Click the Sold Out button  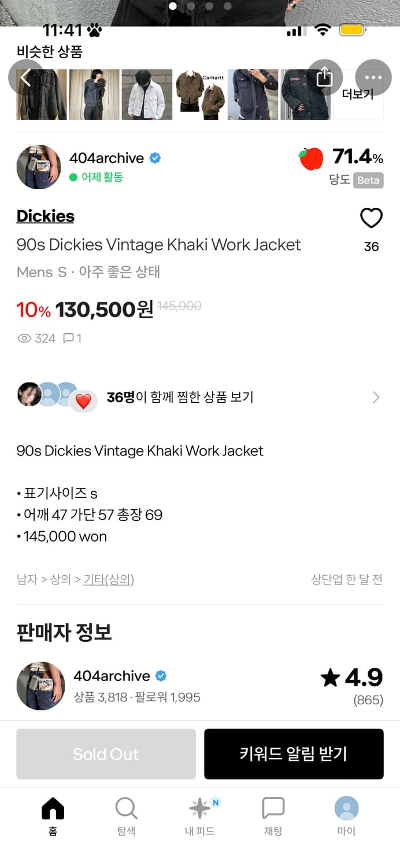click(106, 754)
